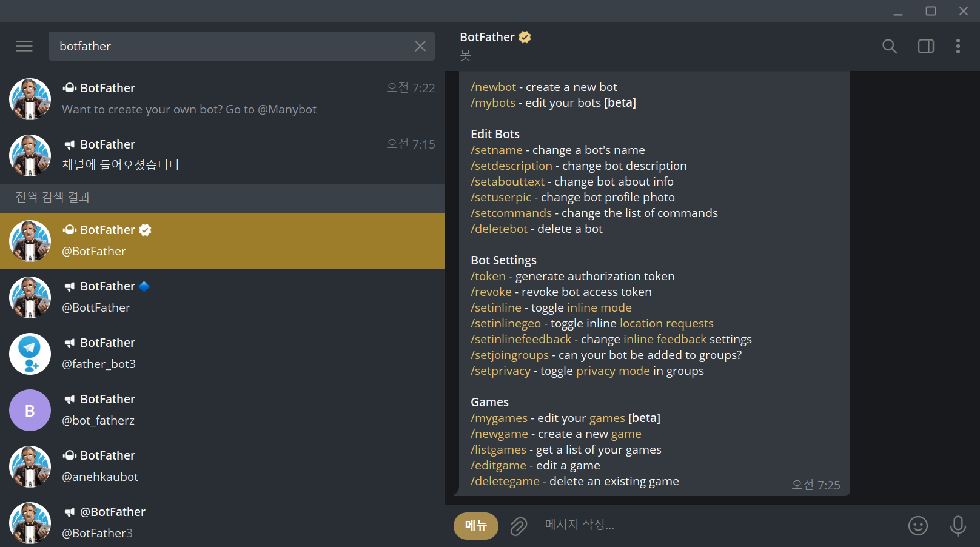Click the /setname command link
This screenshot has width=980, height=547.
click(497, 150)
